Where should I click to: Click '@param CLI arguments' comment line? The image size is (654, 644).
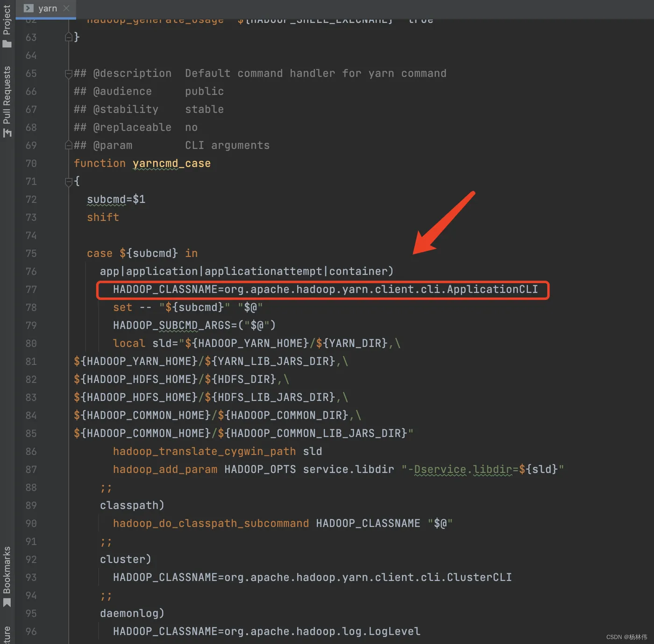171,146
